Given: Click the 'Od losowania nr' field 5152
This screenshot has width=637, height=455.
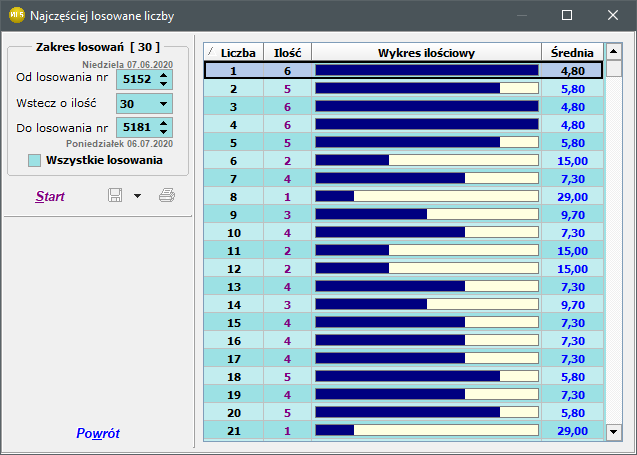Looking at the screenshot, I should pyautogui.click(x=137, y=79).
